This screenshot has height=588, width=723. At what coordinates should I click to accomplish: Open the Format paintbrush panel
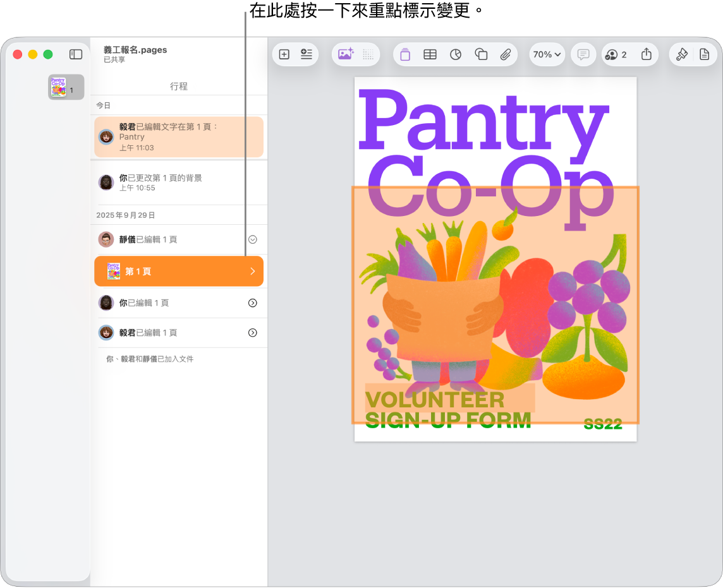coord(681,54)
